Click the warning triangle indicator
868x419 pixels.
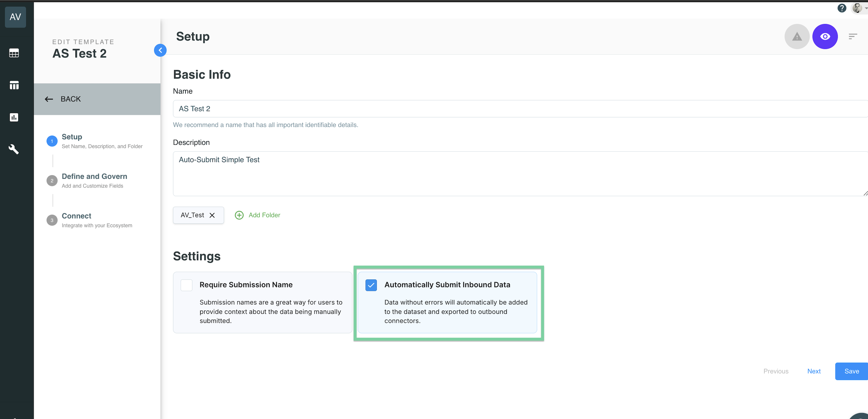click(x=797, y=36)
